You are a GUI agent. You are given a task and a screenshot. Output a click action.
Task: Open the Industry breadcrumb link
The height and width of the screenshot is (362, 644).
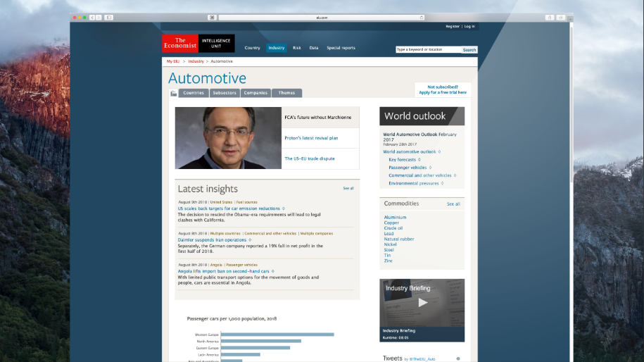196,61
